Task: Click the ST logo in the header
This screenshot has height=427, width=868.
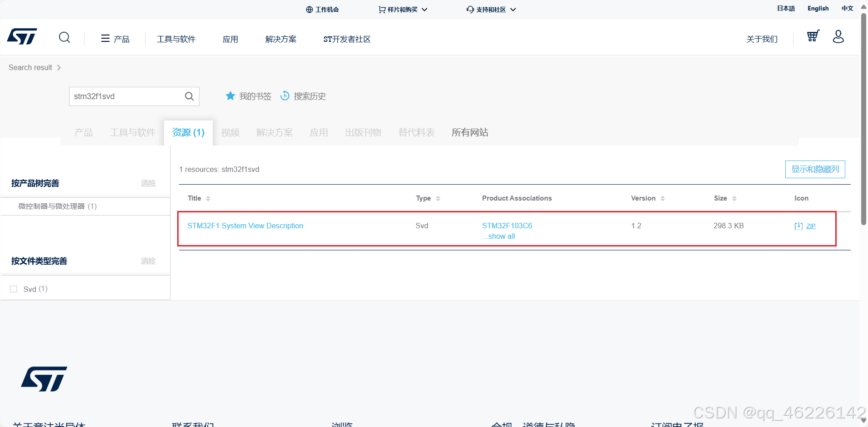Action: coord(22,37)
